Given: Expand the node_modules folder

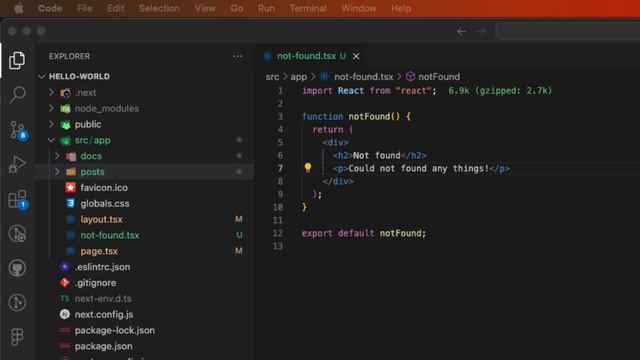Looking at the screenshot, I should tap(51, 108).
